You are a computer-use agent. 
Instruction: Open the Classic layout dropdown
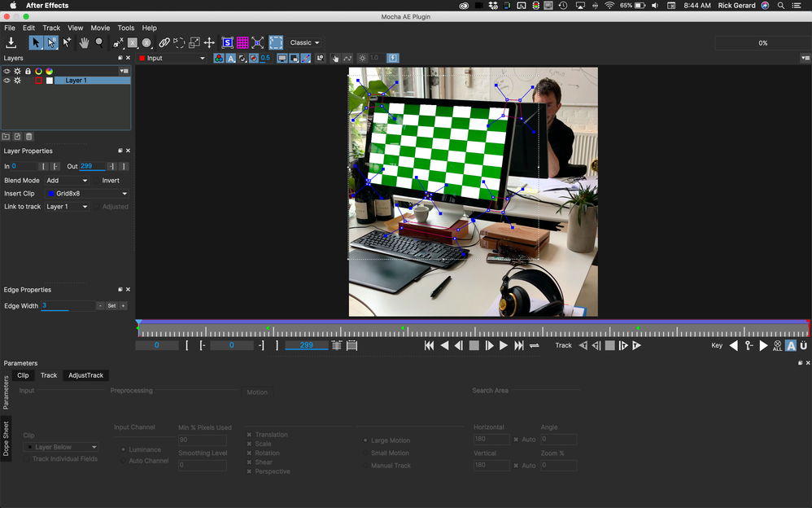[304, 42]
